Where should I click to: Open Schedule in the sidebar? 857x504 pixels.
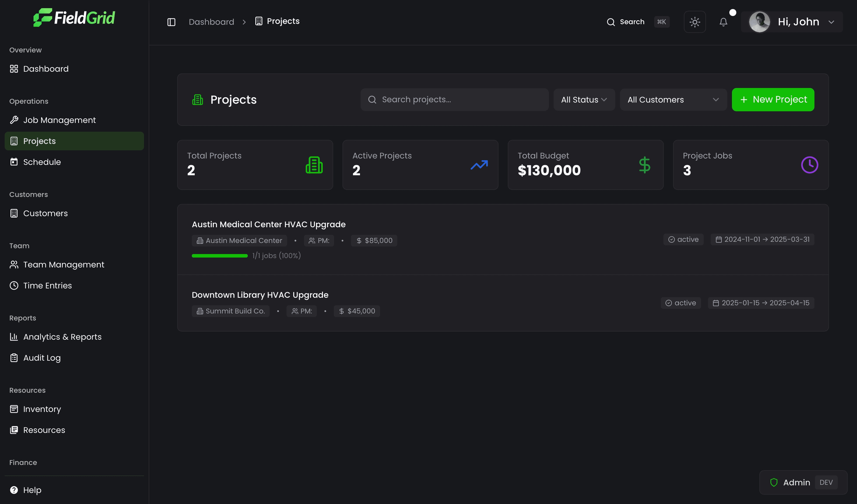tap(74, 162)
